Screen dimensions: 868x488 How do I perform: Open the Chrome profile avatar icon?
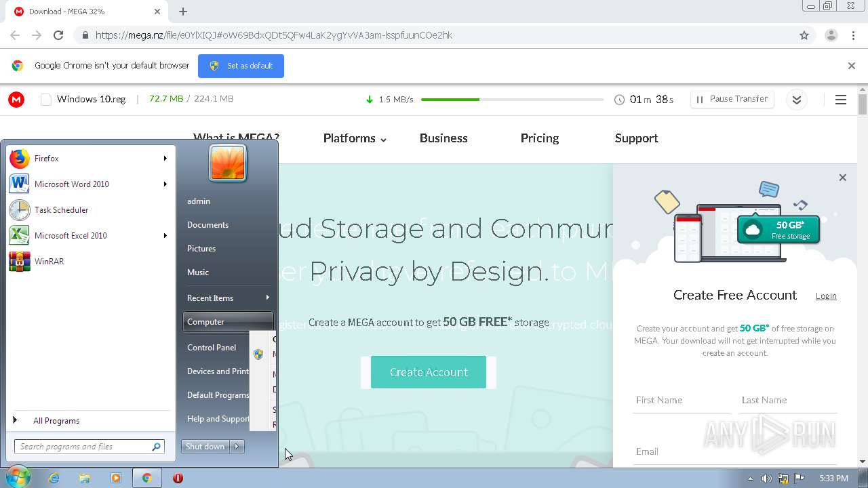[831, 35]
